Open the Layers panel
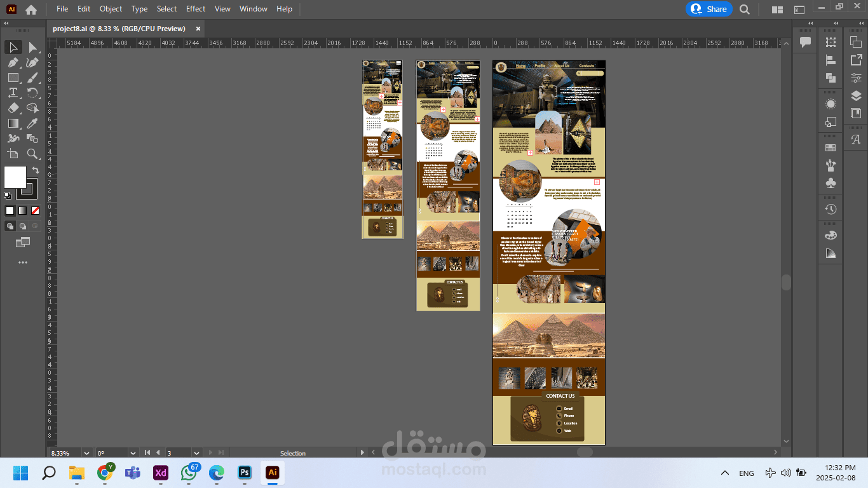This screenshot has height=488, width=868. point(856,95)
